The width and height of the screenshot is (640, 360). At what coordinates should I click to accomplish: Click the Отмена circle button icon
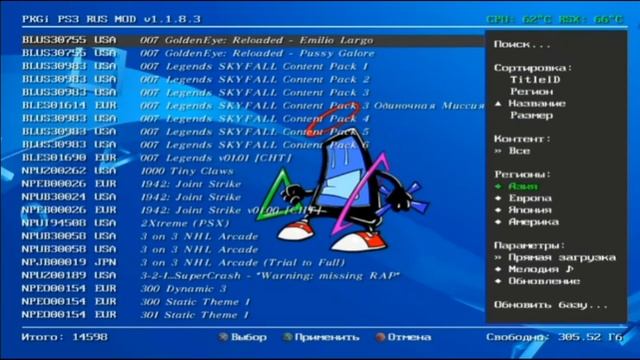380,337
